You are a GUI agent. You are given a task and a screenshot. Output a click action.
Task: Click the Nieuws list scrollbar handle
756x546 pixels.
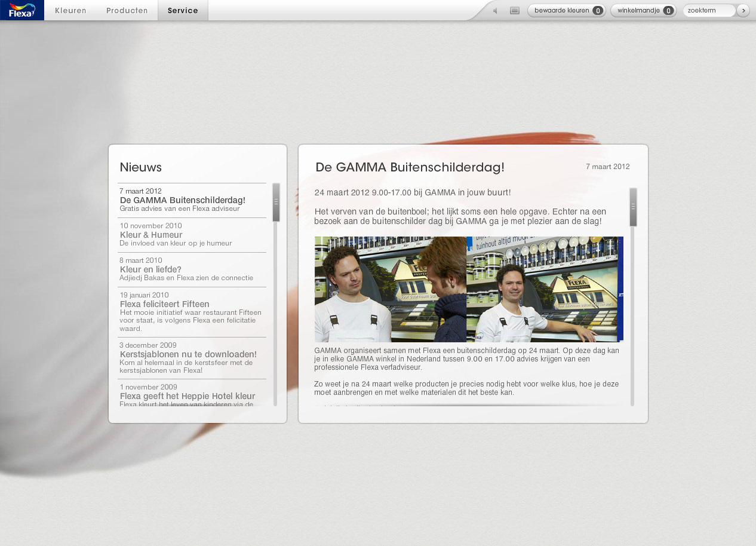click(276, 203)
